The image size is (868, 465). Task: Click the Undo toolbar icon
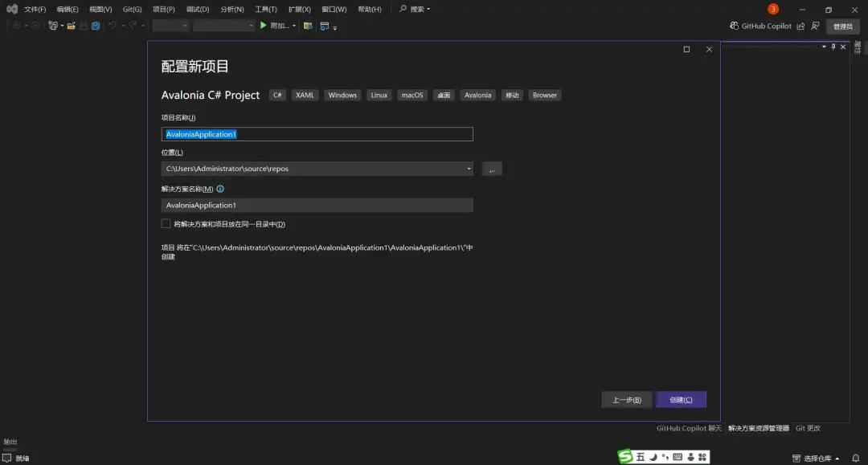[112, 26]
